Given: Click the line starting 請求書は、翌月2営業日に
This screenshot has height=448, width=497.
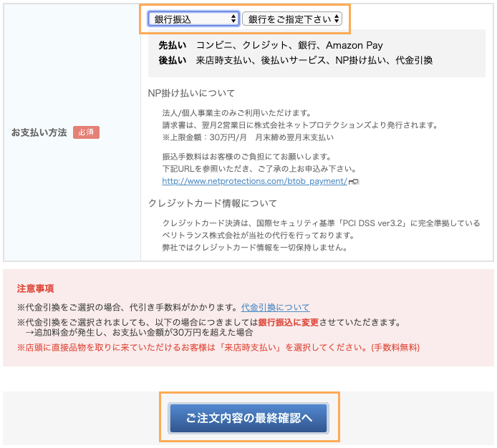Looking at the screenshot, I should point(300,125).
